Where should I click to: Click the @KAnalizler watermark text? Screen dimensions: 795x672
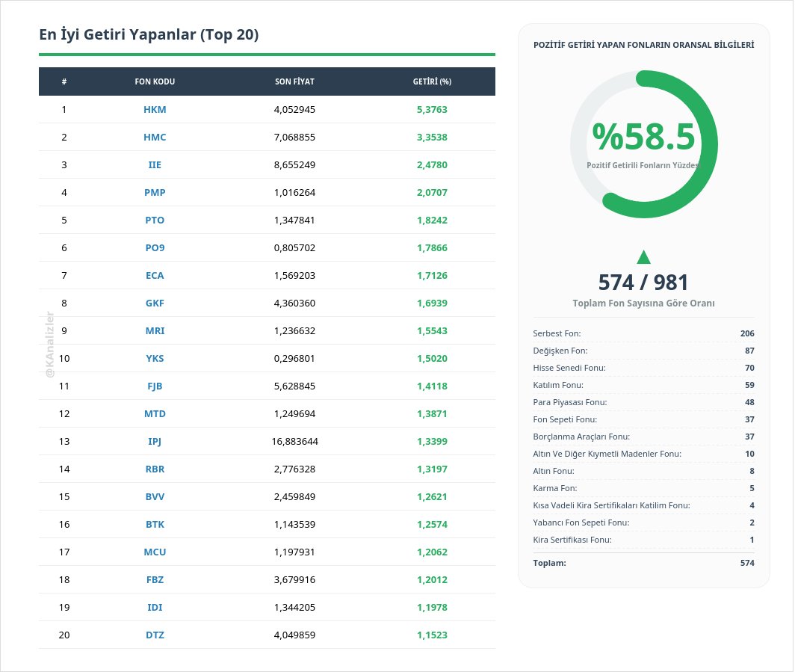(49, 344)
